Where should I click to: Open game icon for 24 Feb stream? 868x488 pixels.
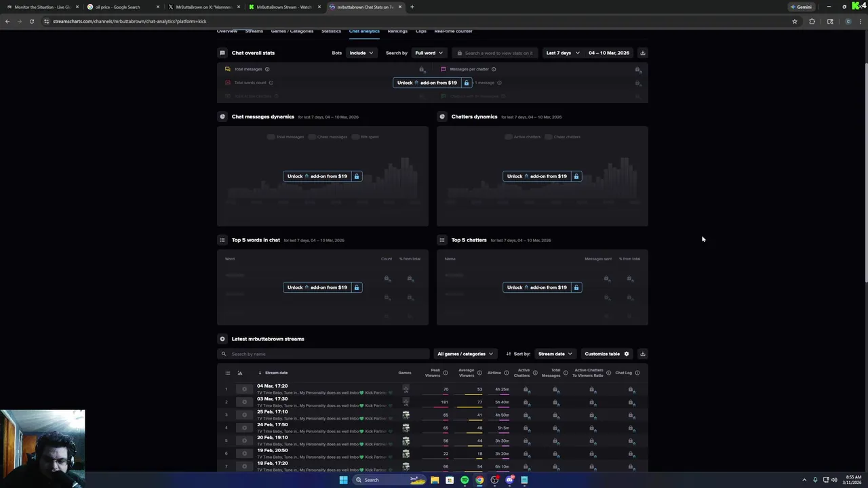coord(406,428)
